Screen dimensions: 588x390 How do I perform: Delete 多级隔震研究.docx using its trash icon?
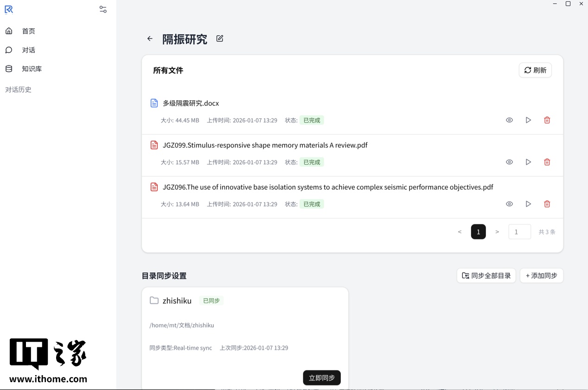(x=547, y=120)
